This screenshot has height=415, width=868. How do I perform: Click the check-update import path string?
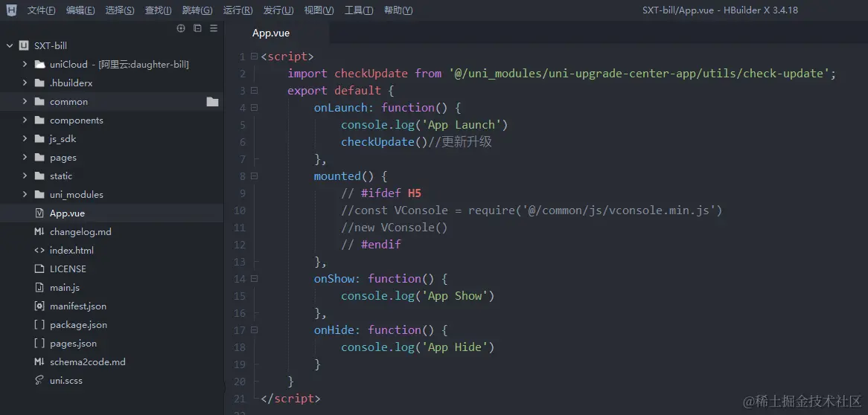point(639,74)
